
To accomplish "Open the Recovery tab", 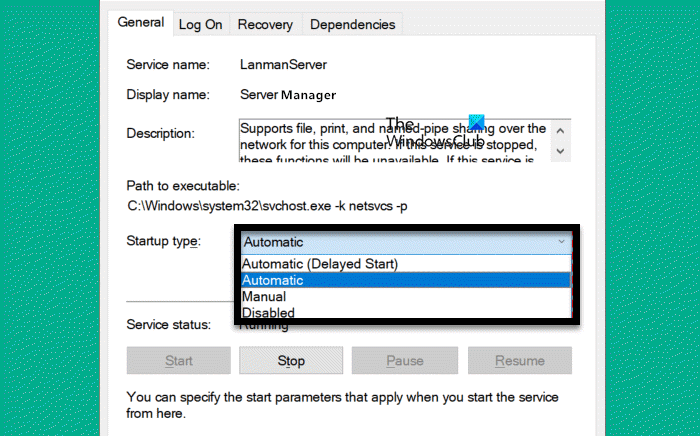I will pos(266,24).
